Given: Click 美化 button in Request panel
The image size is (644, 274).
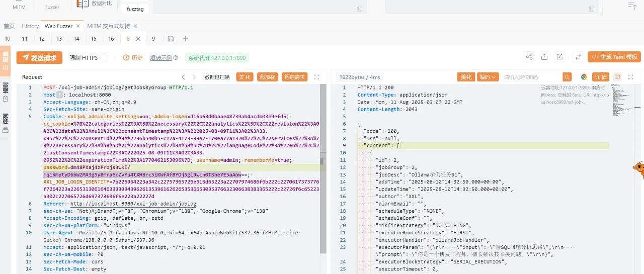Looking at the screenshot, I should click(245, 77).
